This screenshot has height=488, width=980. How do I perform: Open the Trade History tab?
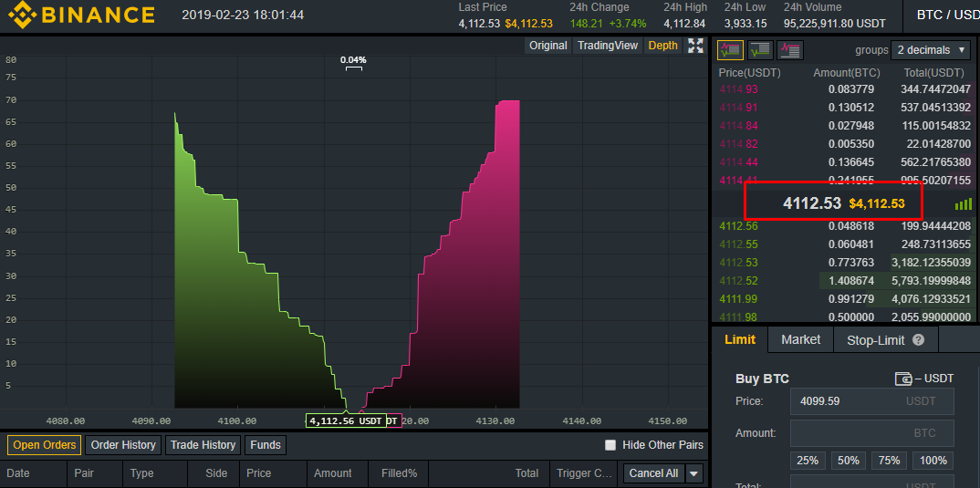203,445
